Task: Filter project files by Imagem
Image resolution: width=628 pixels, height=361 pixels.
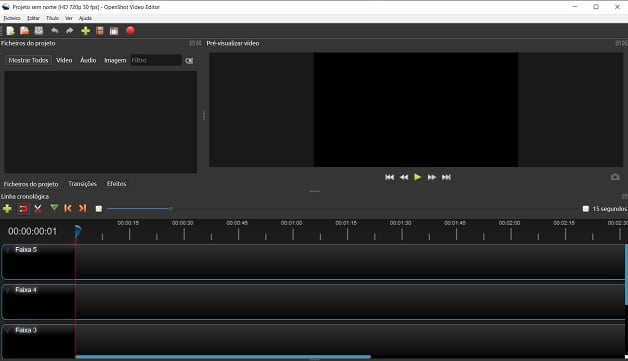Action: 115,60
